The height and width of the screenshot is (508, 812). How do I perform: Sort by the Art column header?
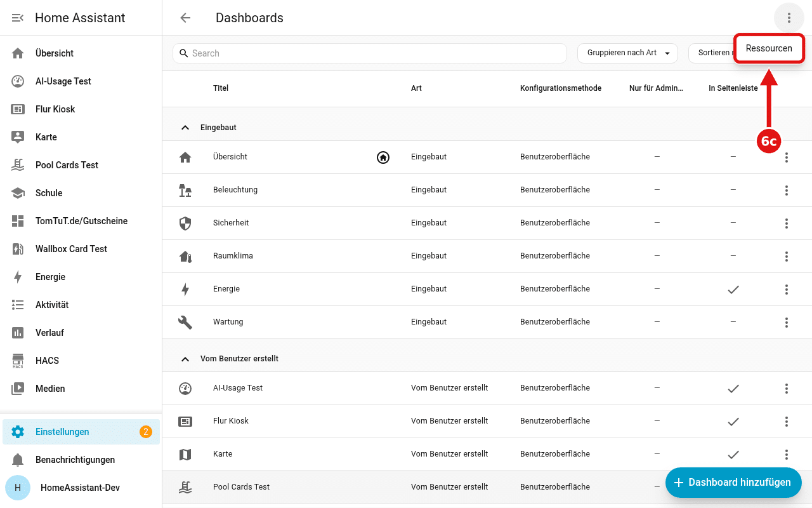click(416, 88)
